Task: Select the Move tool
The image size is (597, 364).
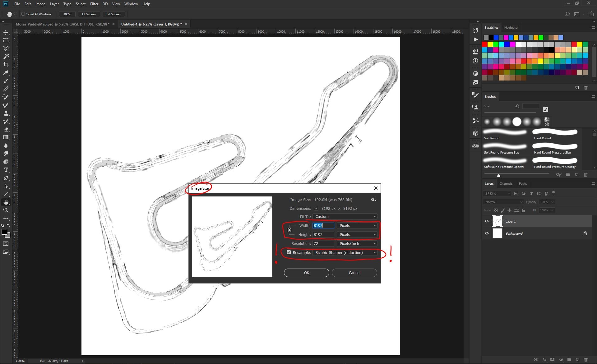Action: [x=6, y=32]
